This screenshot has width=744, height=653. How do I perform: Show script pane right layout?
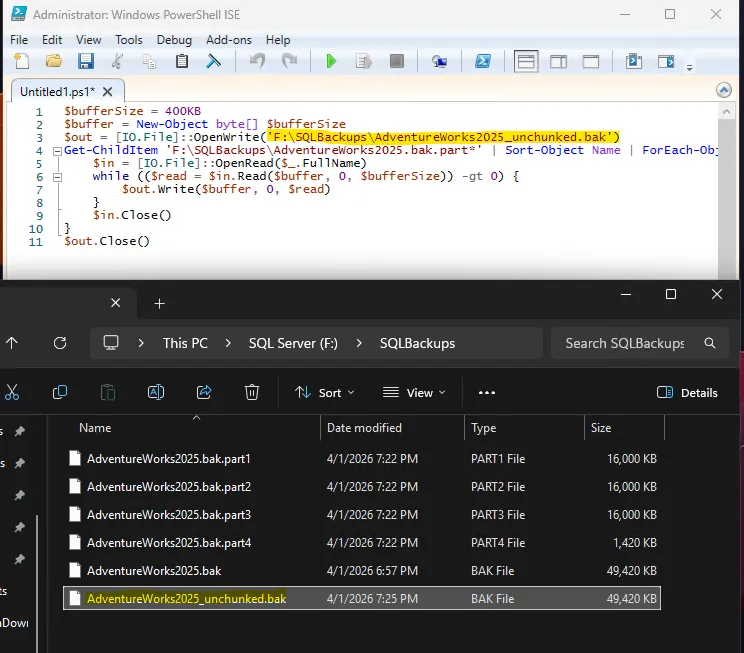pyautogui.click(x=558, y=61)
